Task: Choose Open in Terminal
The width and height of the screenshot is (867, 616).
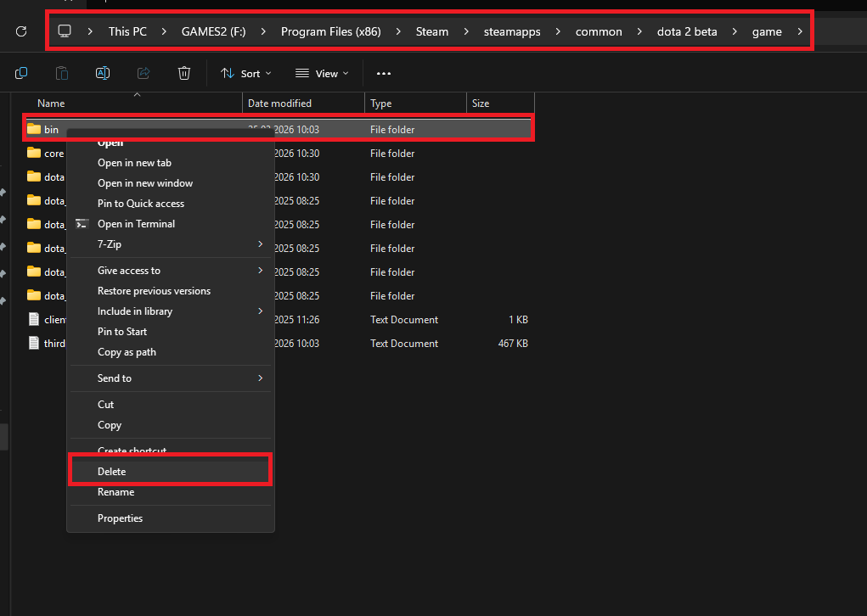Action: coord(171,224)
